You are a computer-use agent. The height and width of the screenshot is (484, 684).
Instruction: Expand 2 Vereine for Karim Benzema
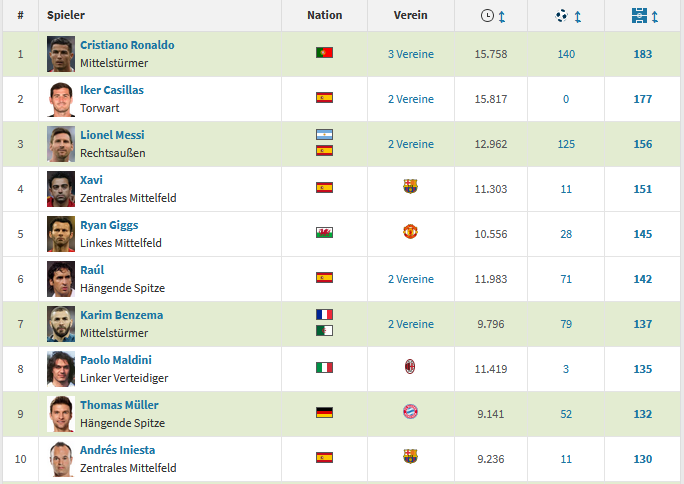pyautogui.click(x=410, y=324)
